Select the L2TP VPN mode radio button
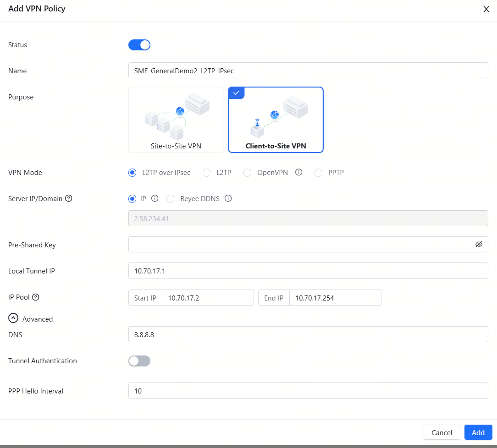 (207, 173)
